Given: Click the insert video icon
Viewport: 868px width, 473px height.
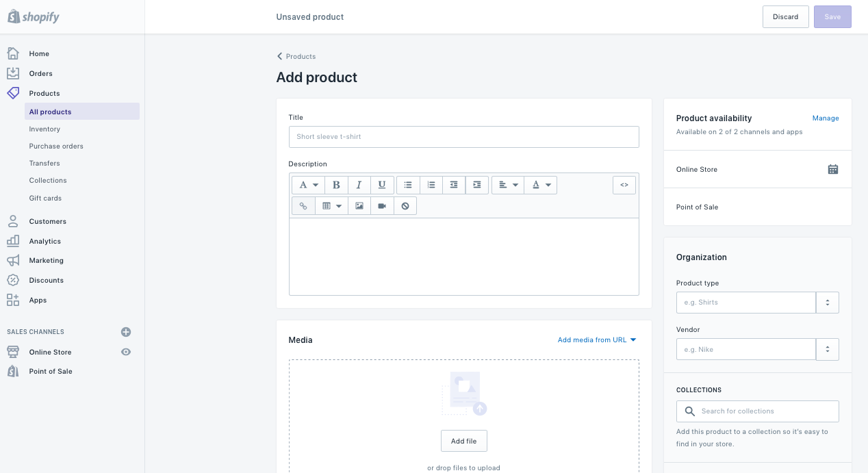Looking at the screenshot, I should (x=382, y=205).
